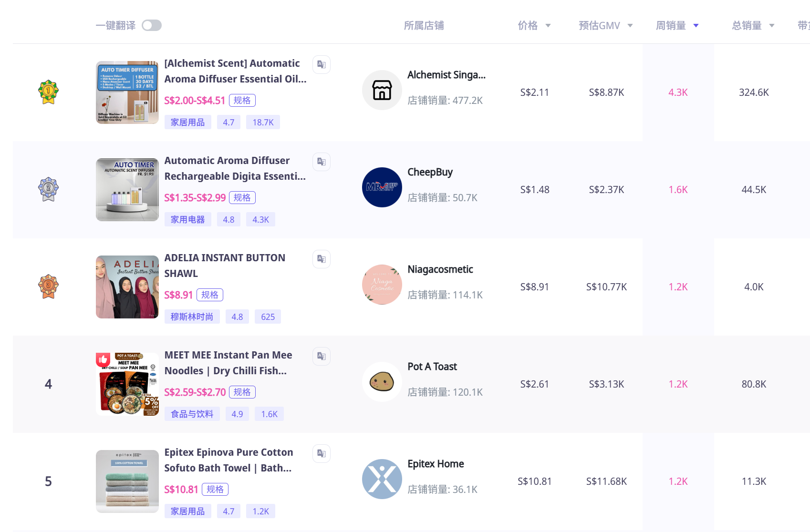Open the CheepBuy store logo

382,187
